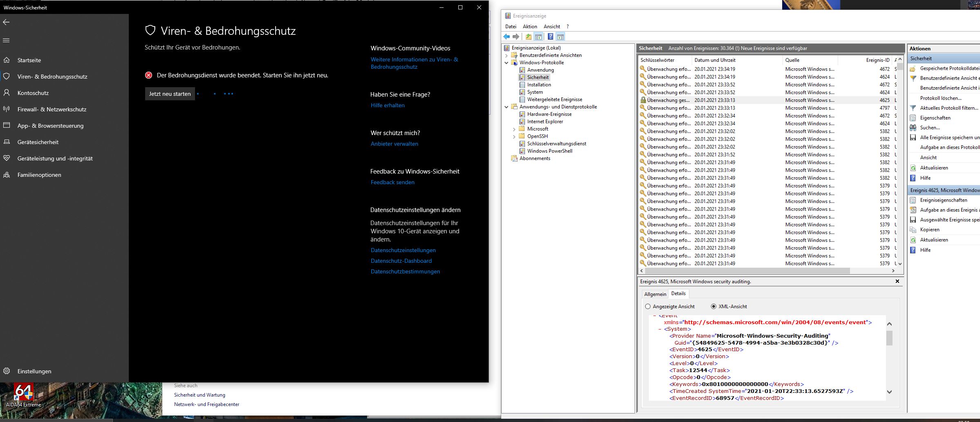
Task: Click the Suchen binoculars icon
Action: point(913,128)
